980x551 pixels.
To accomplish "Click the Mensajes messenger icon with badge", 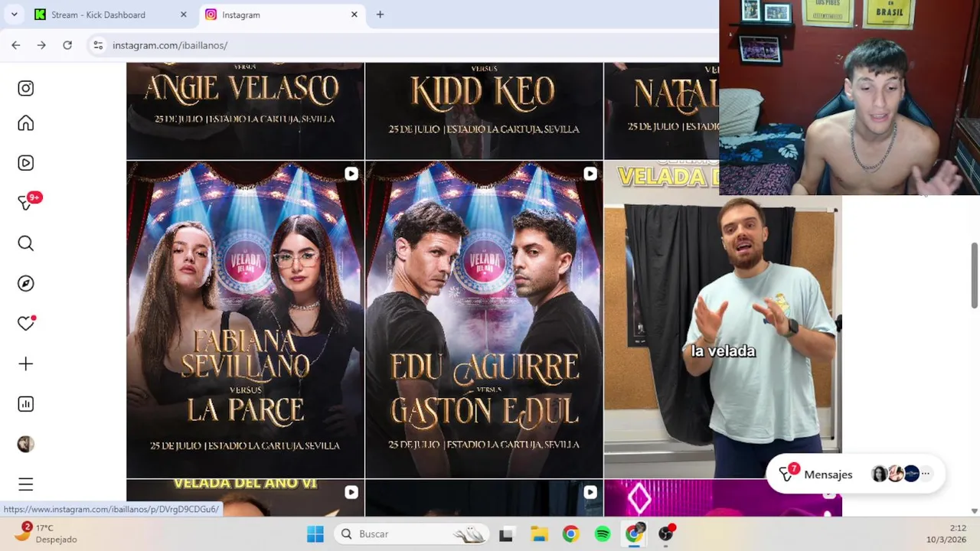I will click(x=788, y=474).
